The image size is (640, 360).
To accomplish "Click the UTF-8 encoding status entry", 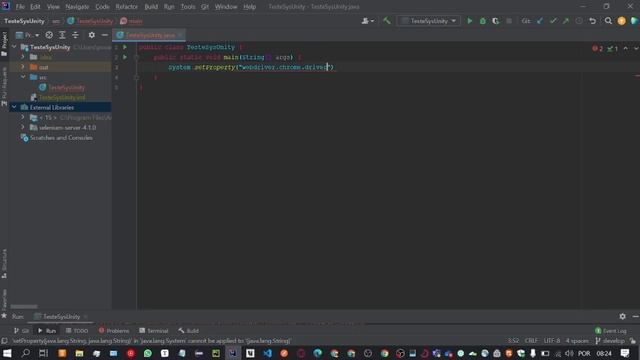I will pyautogui.click(x=552, y=340).
